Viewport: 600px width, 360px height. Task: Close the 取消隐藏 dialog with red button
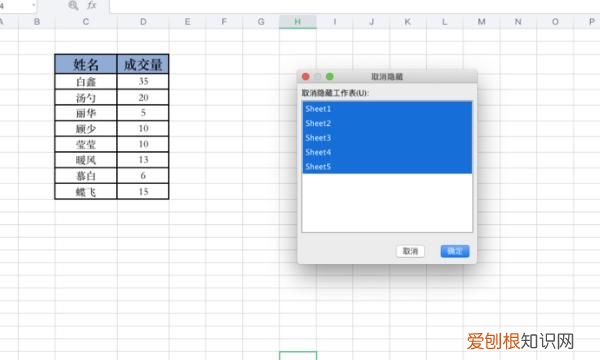[306, 77]
